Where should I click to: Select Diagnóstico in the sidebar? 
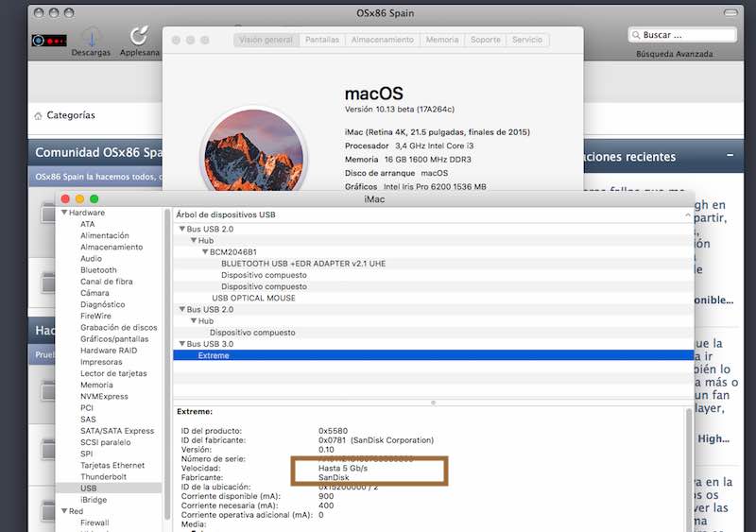click(102, 304)
